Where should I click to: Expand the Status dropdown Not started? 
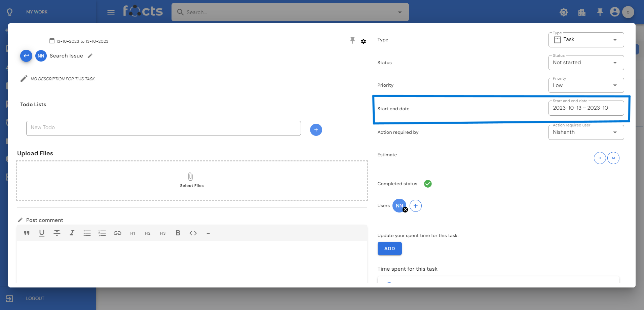[x=586, y=63]
